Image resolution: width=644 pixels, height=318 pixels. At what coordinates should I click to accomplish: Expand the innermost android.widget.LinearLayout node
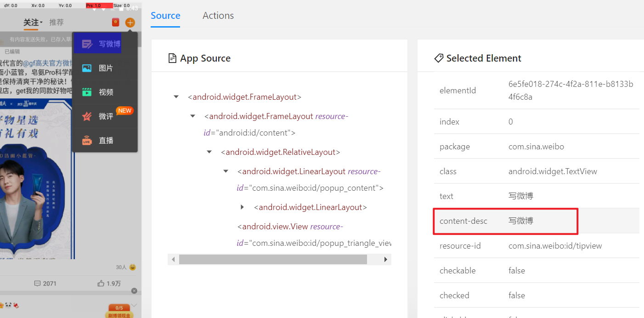pos(243,207)
